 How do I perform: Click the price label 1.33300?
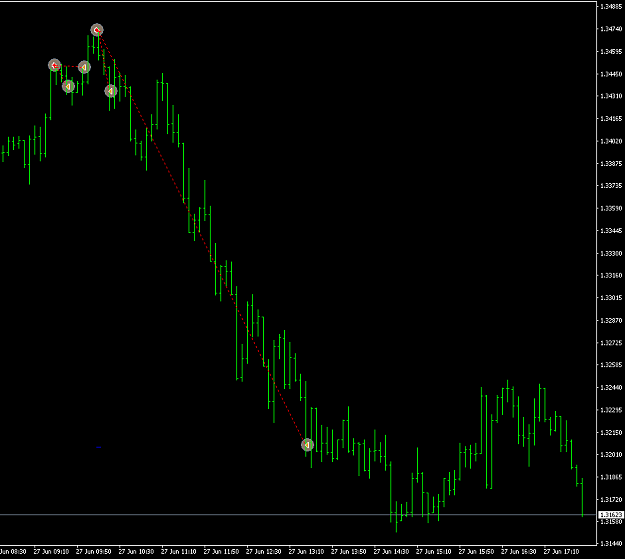pos(611,253)
